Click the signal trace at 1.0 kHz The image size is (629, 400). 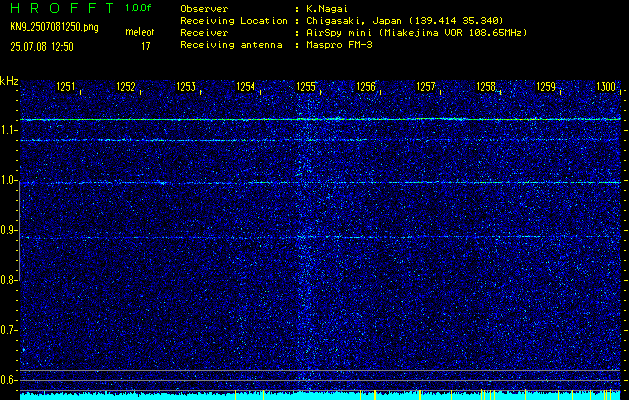tap(320, 183)
